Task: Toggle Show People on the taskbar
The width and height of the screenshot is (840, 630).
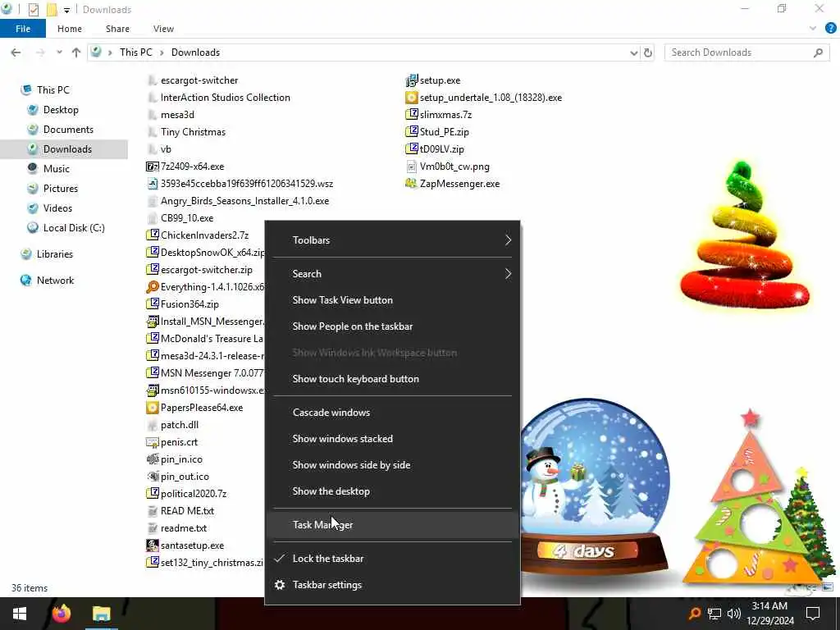Action: (x=392, y=326)
